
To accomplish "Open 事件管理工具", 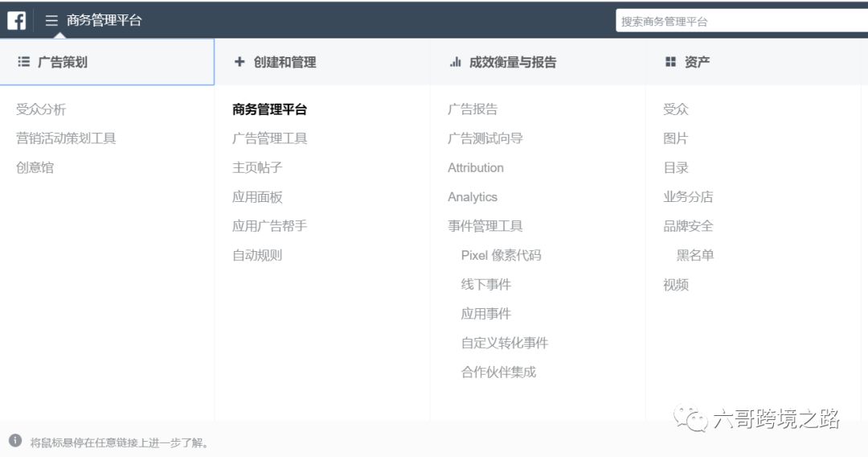I will tap(485, 225).
